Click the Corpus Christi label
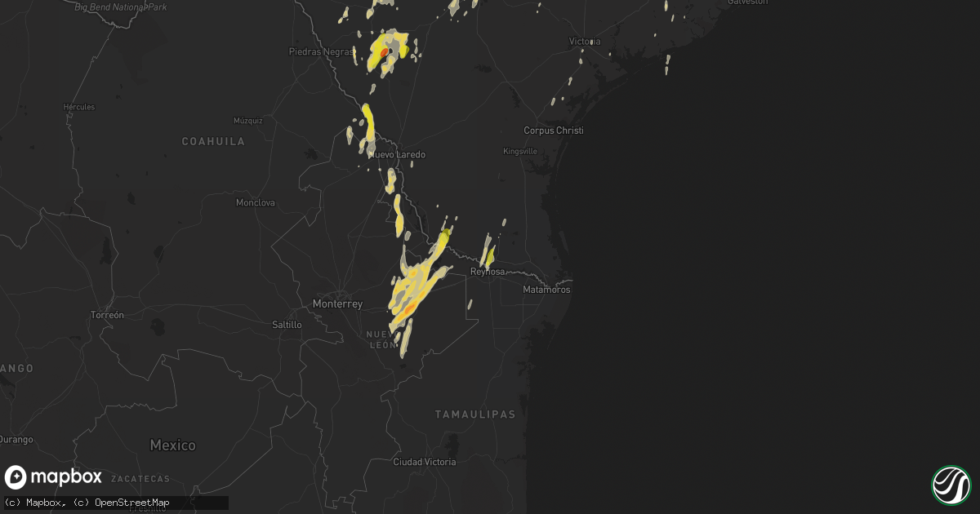This screenshot has width=980, height=514. [555, 131]
